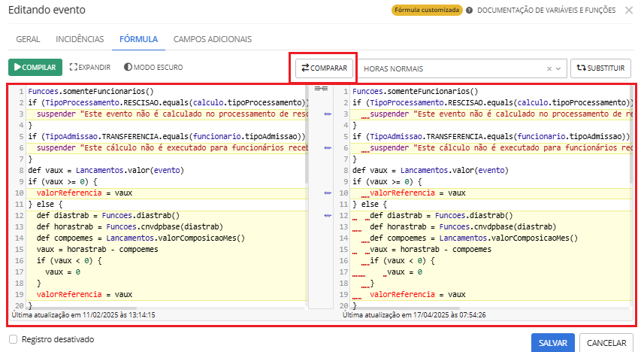Click line number 19 in left editor
This screenshot has width=644, height=352.
click(x=19, y=294)
